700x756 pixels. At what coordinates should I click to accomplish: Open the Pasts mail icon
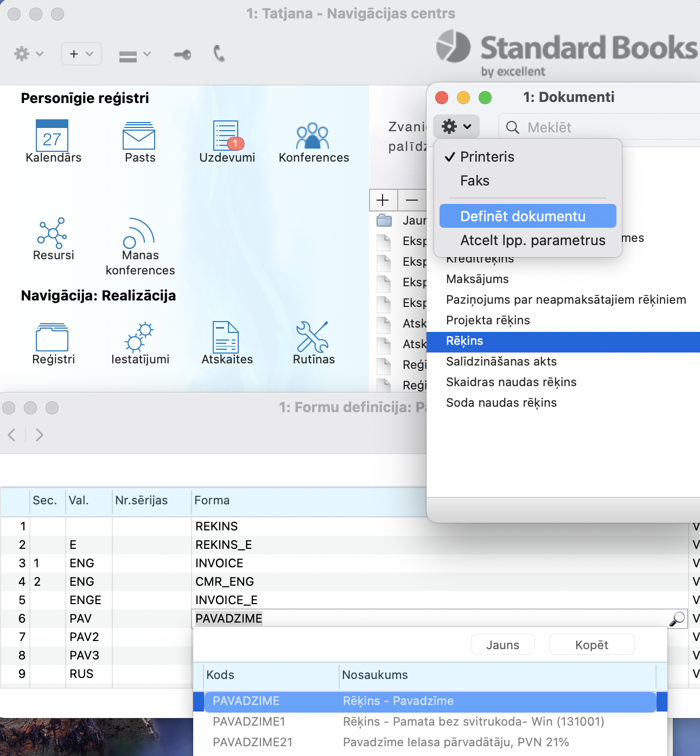click(139, 136)
